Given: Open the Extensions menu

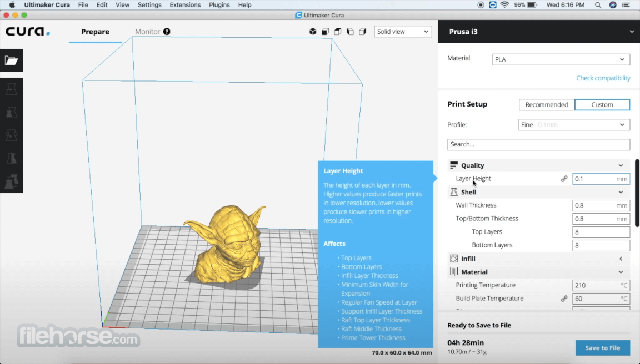Looking at the screenshot, I should [x=185, y=5].
